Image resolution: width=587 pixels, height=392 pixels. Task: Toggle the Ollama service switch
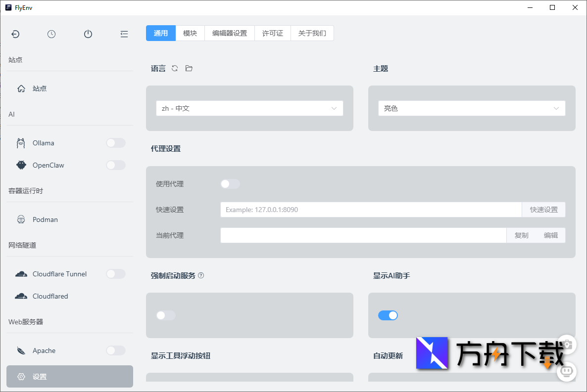[116, 143]
